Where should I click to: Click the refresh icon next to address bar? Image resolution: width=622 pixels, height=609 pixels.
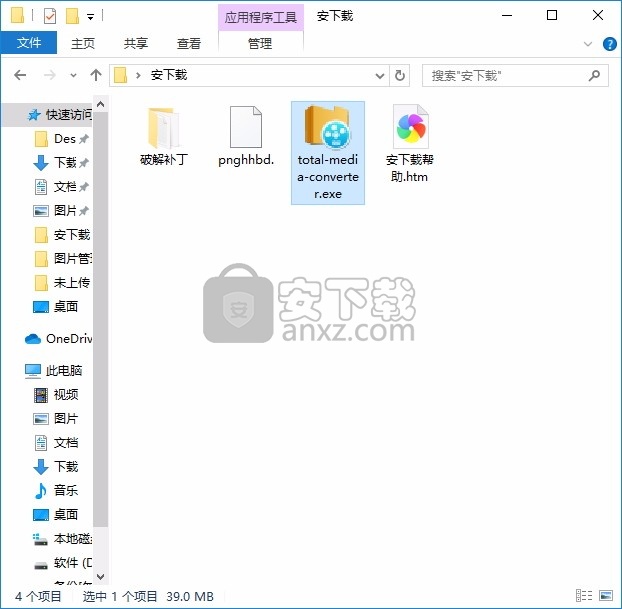tap(400, 75)
